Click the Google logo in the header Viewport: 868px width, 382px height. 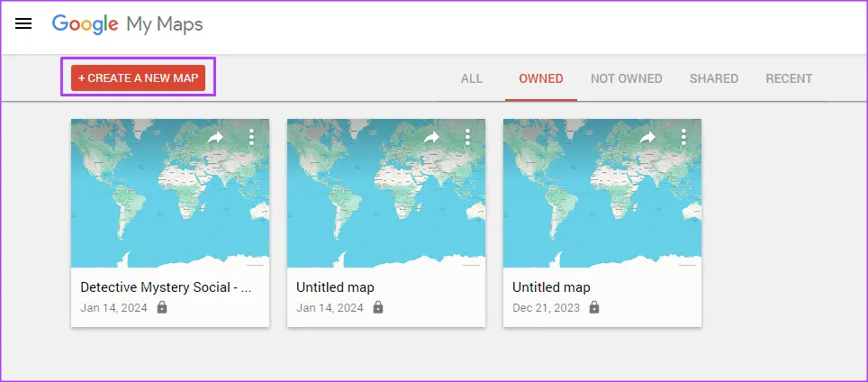pos(86,24)
